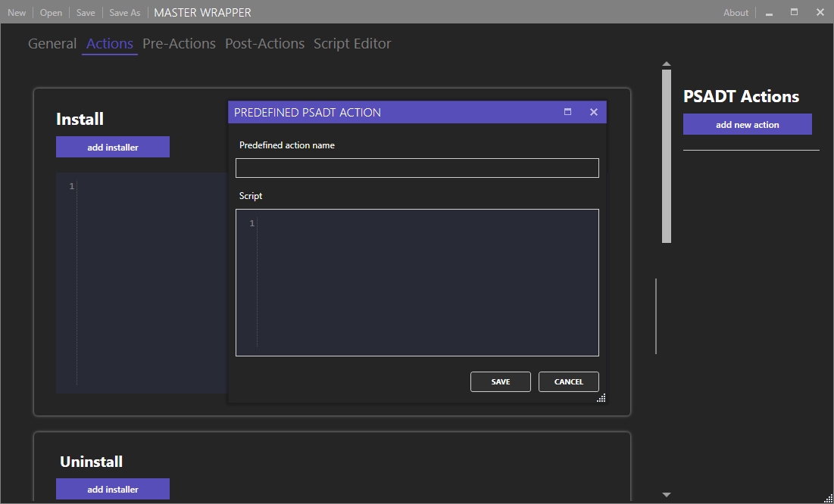
Task: Maximize the Master Wrapper window
Action: 794,12
